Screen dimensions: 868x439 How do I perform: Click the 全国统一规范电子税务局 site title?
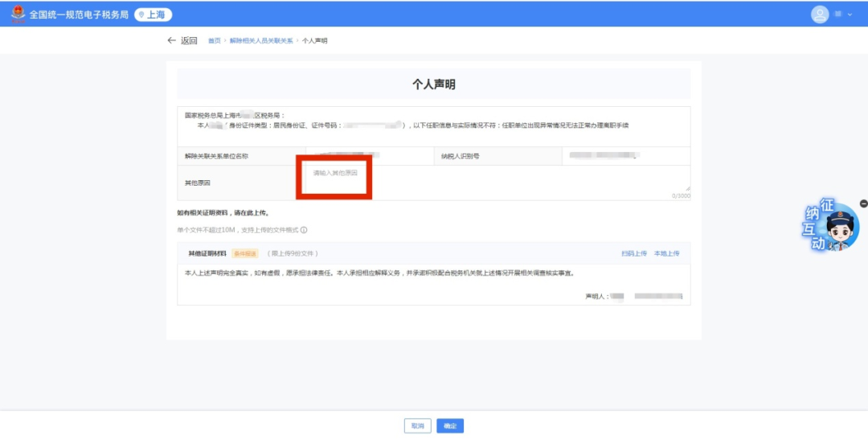click(79, 14)
